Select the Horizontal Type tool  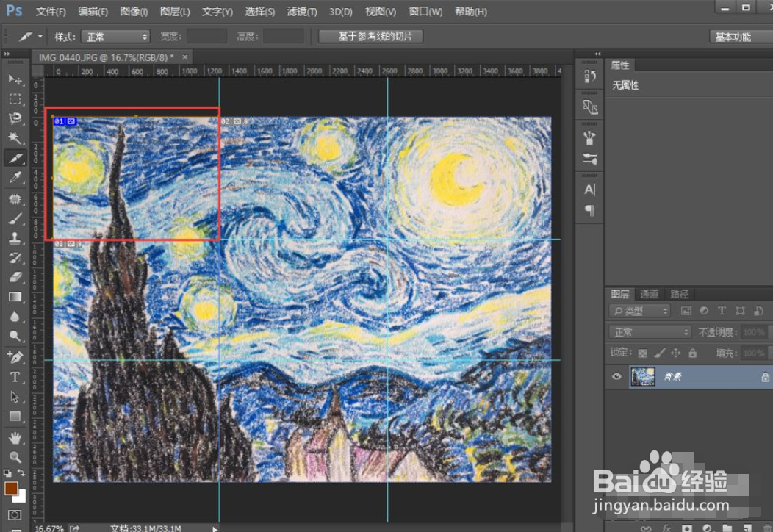[15, 377]
